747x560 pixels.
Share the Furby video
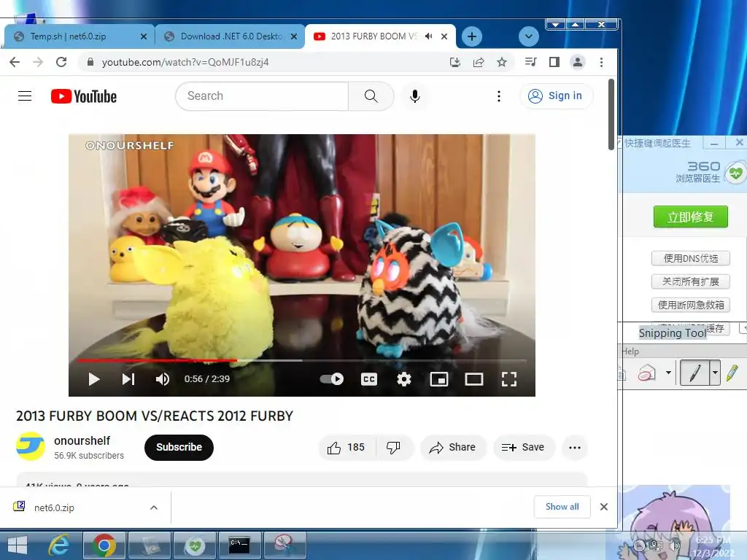(x=452, y=448)
